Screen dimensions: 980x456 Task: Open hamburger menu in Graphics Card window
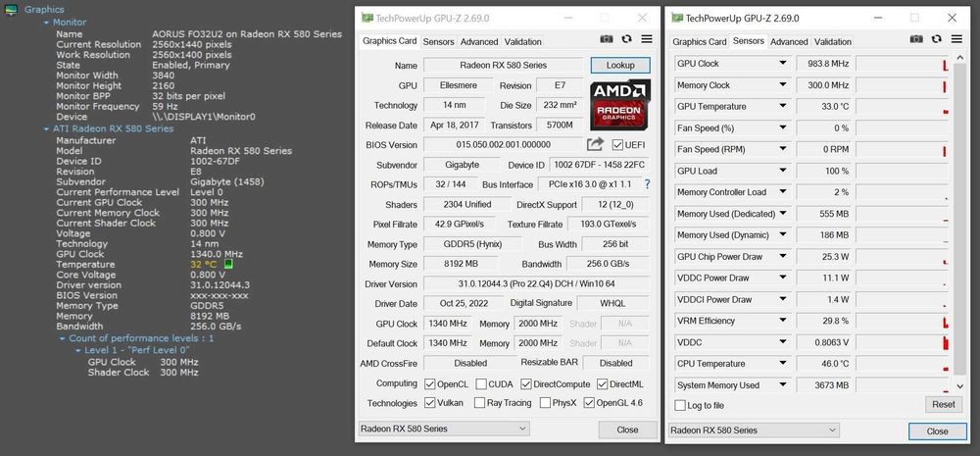pos(647,39)
